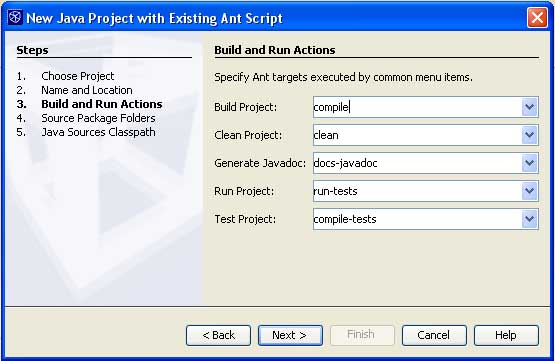
Task: Close the New Java Project dialog
Action: click(x=537, y=17)
